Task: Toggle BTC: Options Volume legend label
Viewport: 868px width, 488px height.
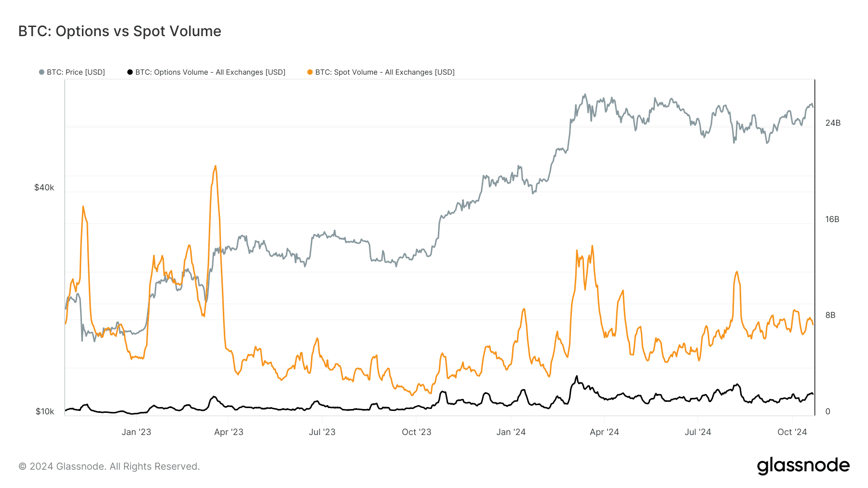Action: tap(210, 72)
